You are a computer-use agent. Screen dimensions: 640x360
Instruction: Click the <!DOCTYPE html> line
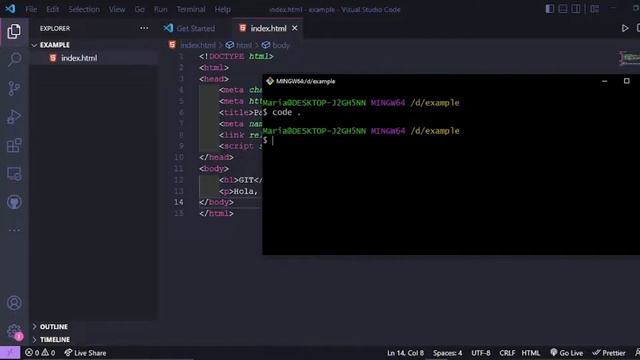point(236,56)
